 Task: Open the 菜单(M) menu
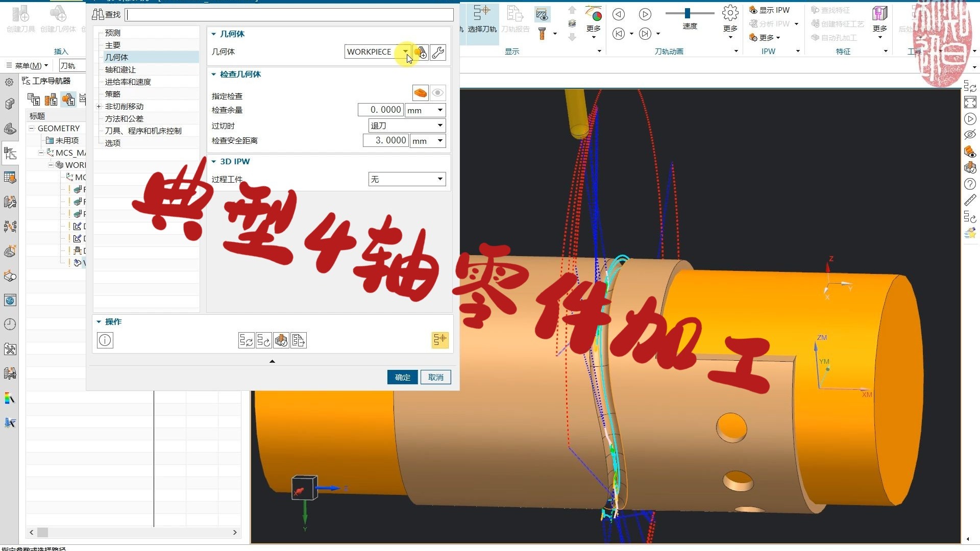pyautogui.click(x=27, y=65)
